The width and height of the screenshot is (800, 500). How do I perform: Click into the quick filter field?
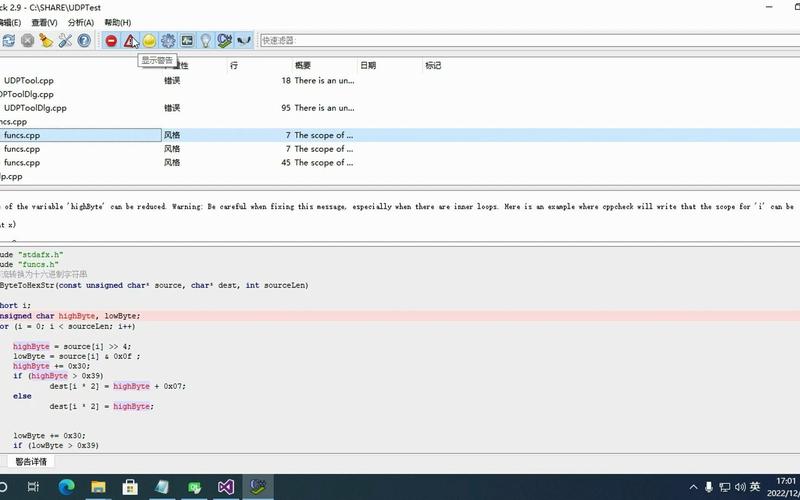coord(530,40)
